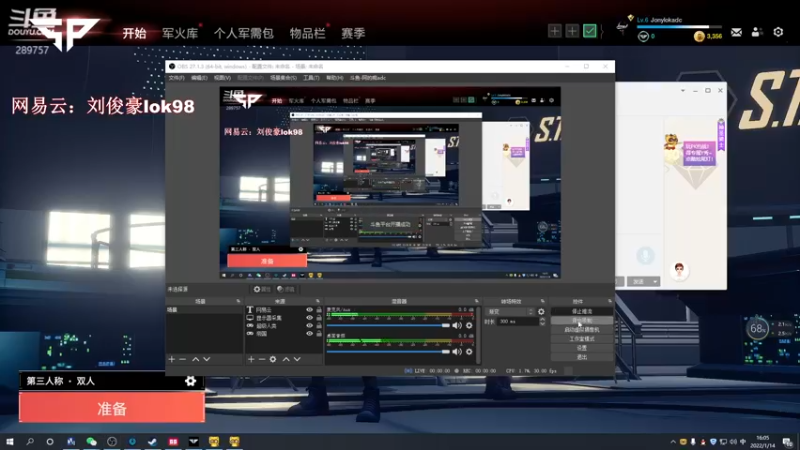800x450 pixels.
Task: Show hidden system tray icons chevron
Action: [673, 442]
